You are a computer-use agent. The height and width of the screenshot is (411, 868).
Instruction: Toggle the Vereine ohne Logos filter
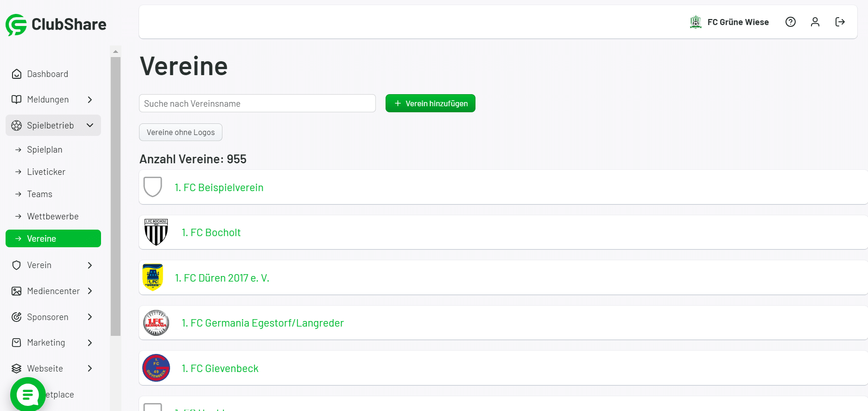click(x=181, y=132)
